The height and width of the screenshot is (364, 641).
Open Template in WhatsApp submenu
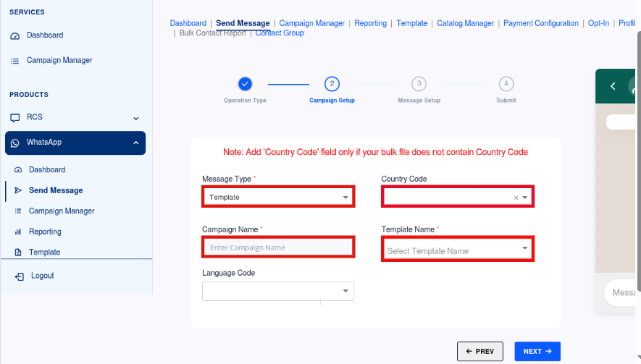[45, 252]
